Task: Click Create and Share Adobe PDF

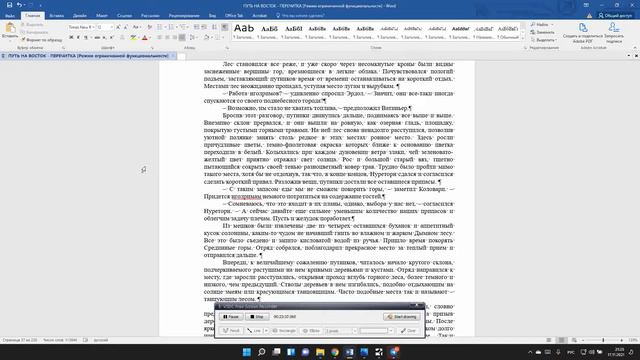Action: (x=582, y=33)
